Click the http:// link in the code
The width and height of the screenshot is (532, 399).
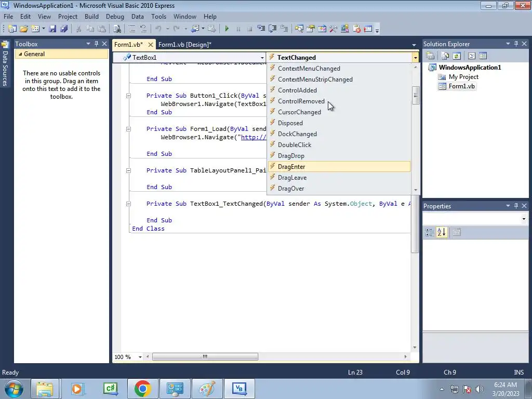pyautogui.click(x=254, y=137)
